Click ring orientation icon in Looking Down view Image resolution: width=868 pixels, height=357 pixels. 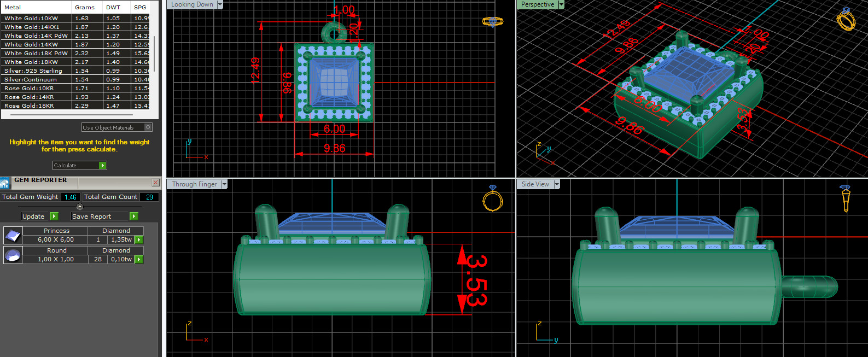click(492, 21)
